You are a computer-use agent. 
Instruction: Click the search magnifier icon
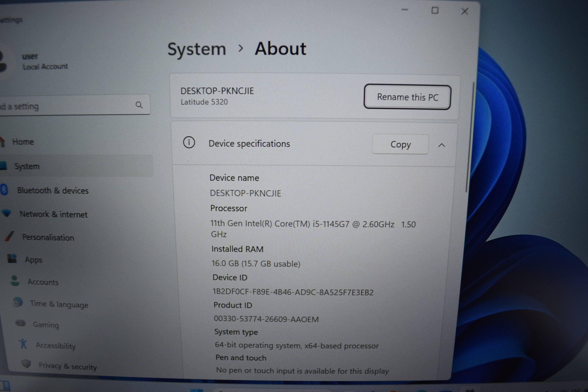pyautogui.click(x=139, y=105)
